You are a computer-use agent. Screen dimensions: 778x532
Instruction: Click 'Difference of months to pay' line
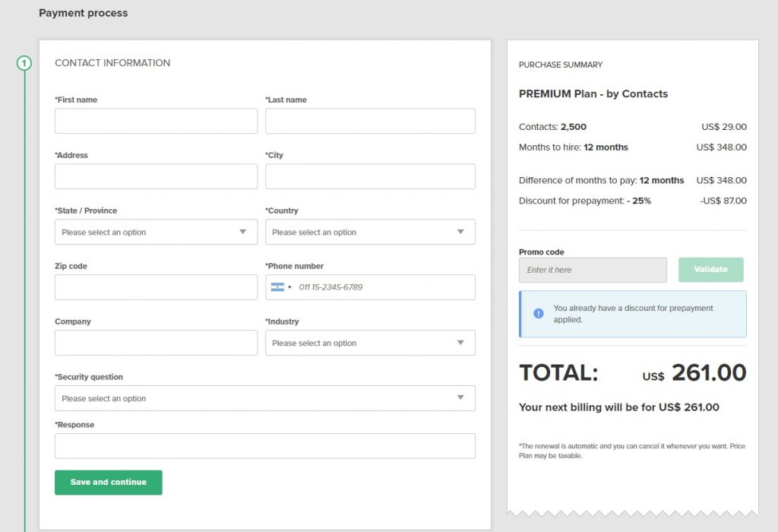click(x=602, y=180)
